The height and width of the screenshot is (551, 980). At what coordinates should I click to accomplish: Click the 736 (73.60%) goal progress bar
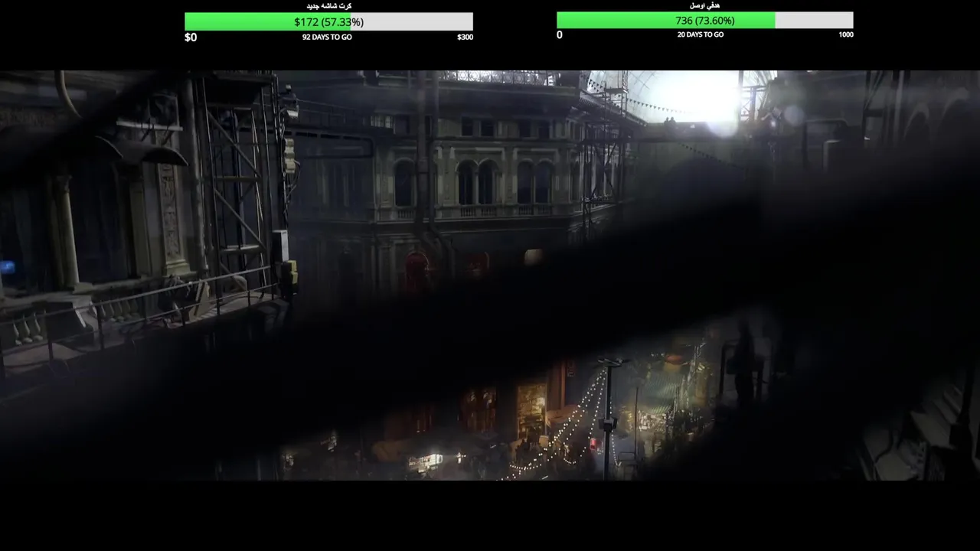click(x=704, y=21)
